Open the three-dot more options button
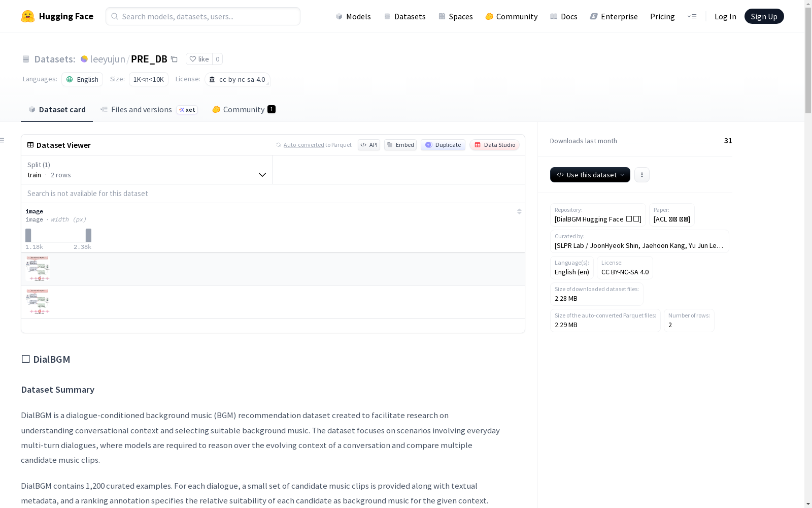812x508 pixels. click(x=642, y=175)
